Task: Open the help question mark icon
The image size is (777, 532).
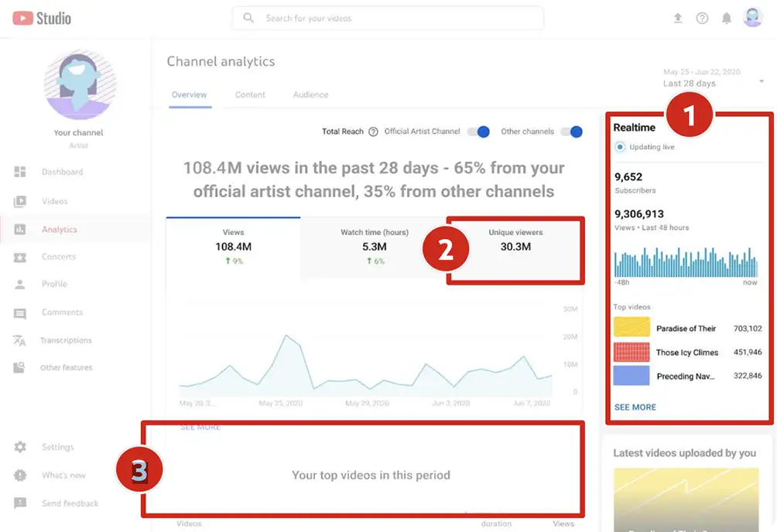Action: [702, 19]
